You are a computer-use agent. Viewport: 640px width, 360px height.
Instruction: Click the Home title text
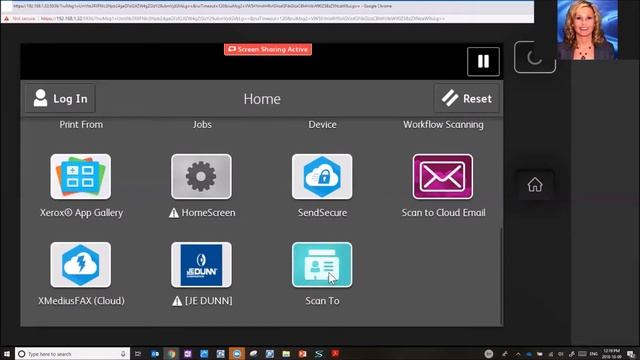[x=262, y=99]
